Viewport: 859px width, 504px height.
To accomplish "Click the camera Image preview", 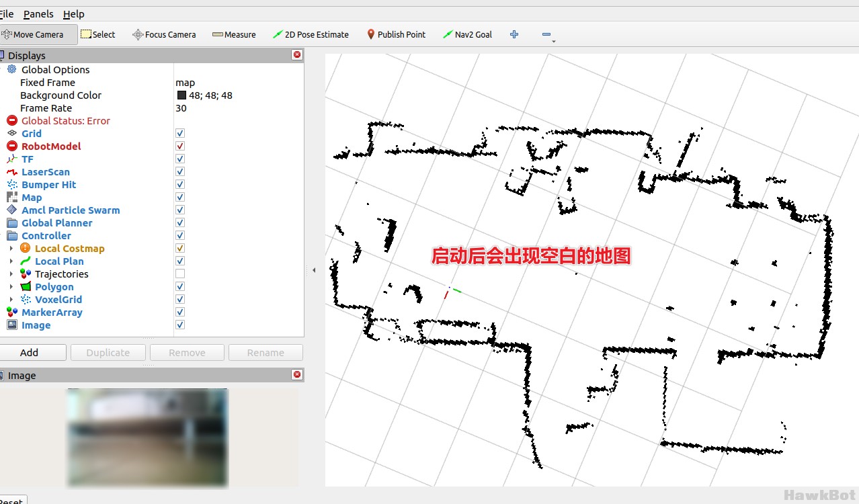I will (147, 437).
